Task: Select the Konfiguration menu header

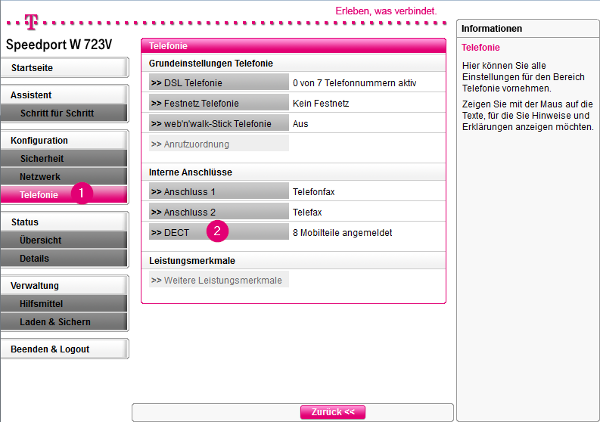Action: [64, 140]
